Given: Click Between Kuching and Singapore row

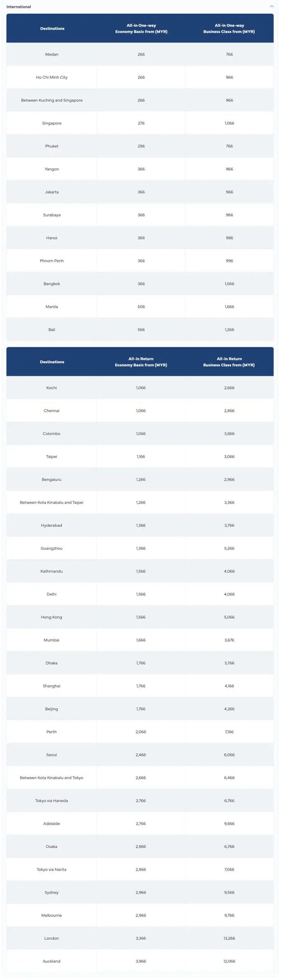Looking at the screenshot, I should click(52, 100).
